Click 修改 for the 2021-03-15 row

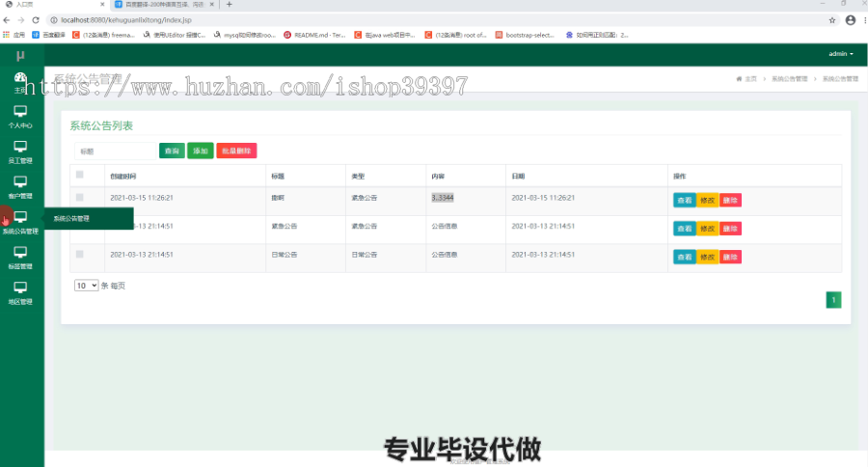pos(708,201)
